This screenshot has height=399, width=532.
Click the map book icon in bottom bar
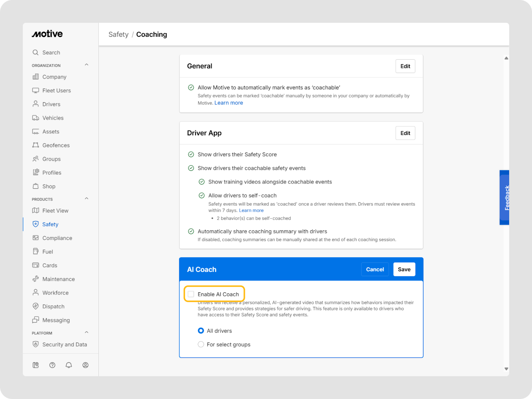point(36,365)
